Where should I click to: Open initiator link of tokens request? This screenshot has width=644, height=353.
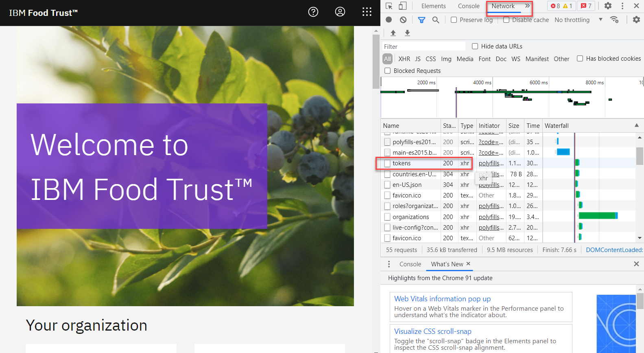(x=491, y=163)
